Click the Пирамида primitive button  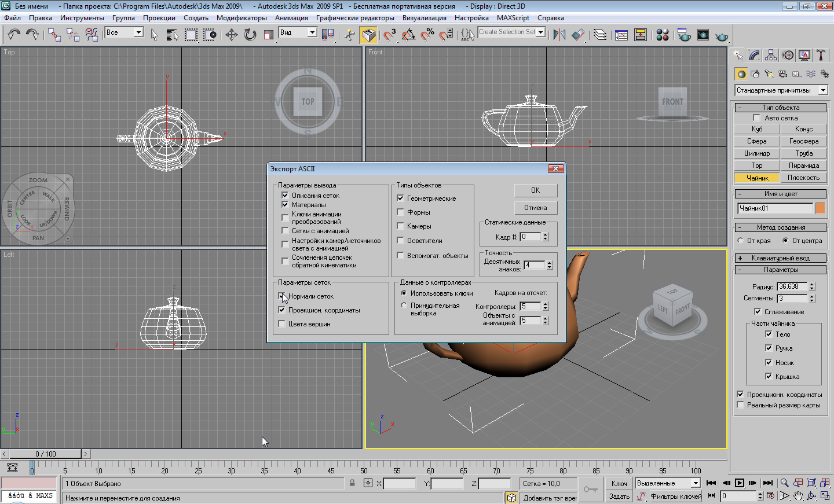click(803, 165)
